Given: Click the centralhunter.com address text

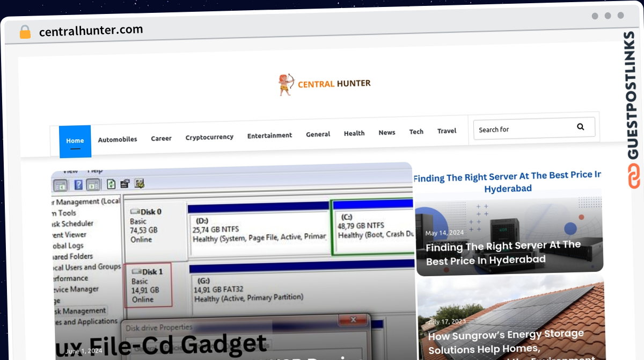Looking at the screenshot, I should point(91,31).
